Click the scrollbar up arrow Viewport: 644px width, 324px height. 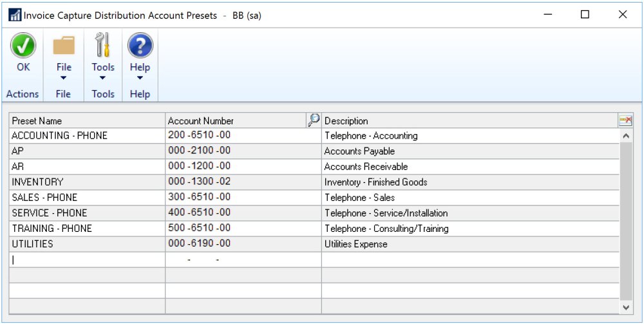tap(626, 135)
